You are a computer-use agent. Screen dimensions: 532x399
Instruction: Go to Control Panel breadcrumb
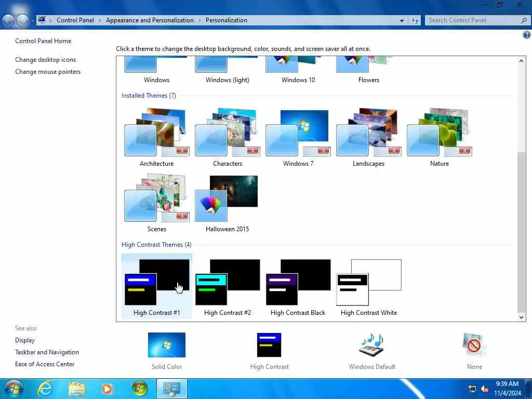(75, 20)
